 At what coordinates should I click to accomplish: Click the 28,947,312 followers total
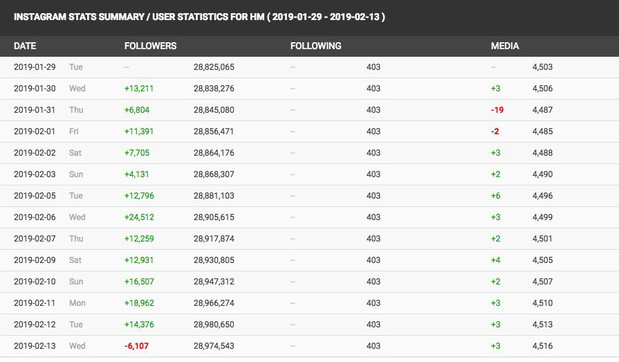214,281
